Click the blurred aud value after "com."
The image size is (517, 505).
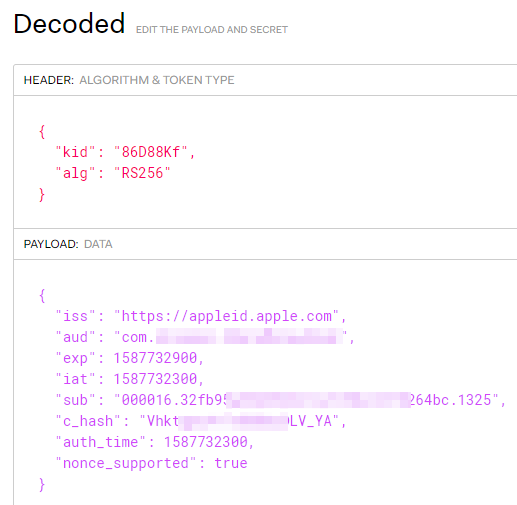pos(249,336)
